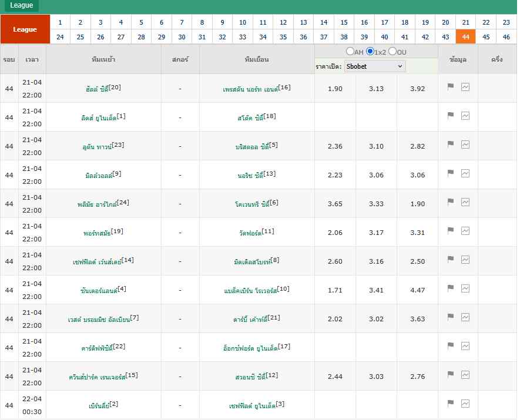
Task: Go to round 1 tab
Action: click(x=60, y=22)
